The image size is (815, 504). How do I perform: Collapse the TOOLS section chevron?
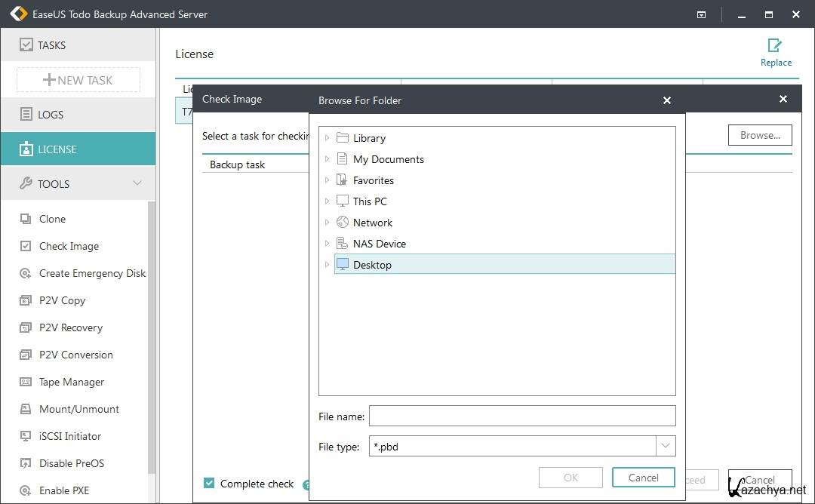pyautogui.click(x=137, y=183)
